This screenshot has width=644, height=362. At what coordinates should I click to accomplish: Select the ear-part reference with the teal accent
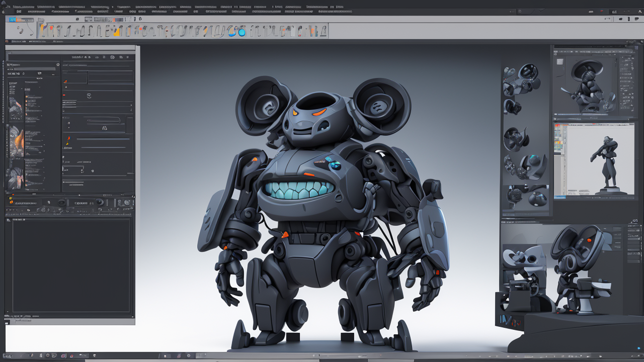point(525,167)
